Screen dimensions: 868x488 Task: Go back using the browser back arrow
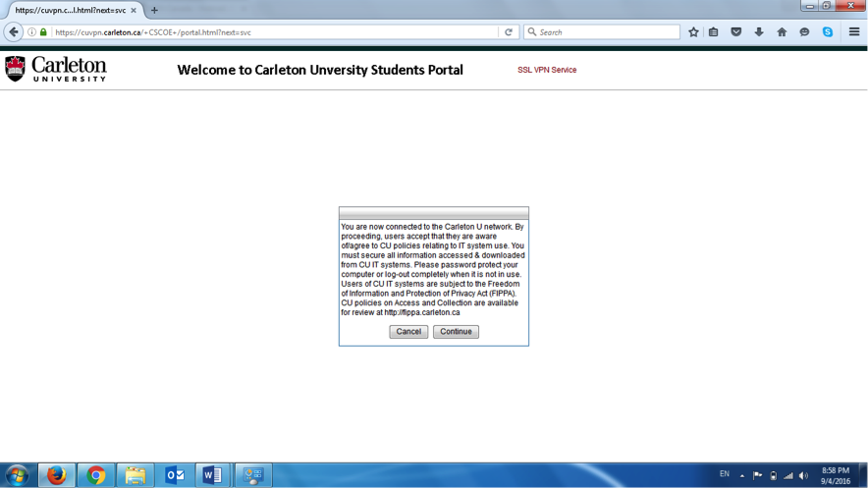pos(14,32)
